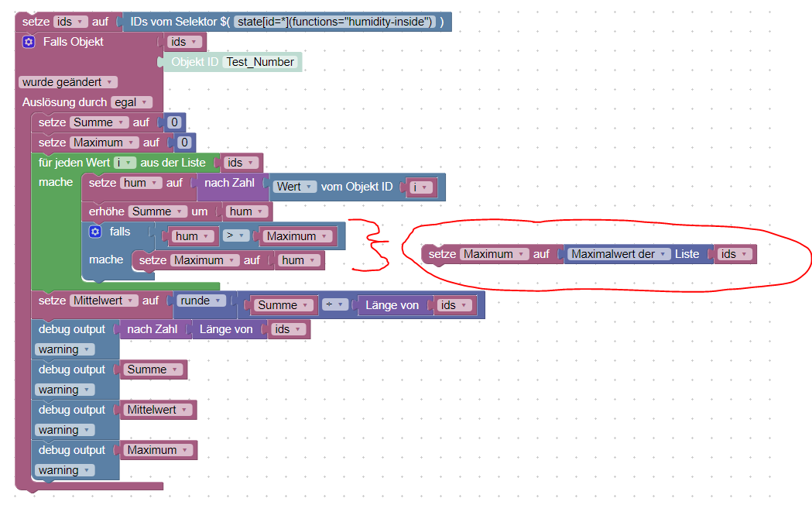
Task: Open warning level dropdown under Mittelwert debug output
Action: (65, 430)
